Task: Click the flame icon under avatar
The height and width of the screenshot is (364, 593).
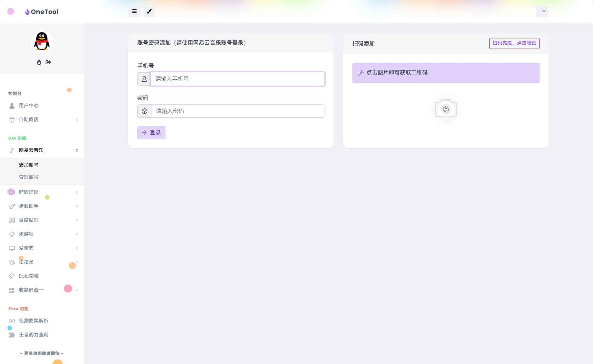Action: pyautogui.click(x=39, y=62)
